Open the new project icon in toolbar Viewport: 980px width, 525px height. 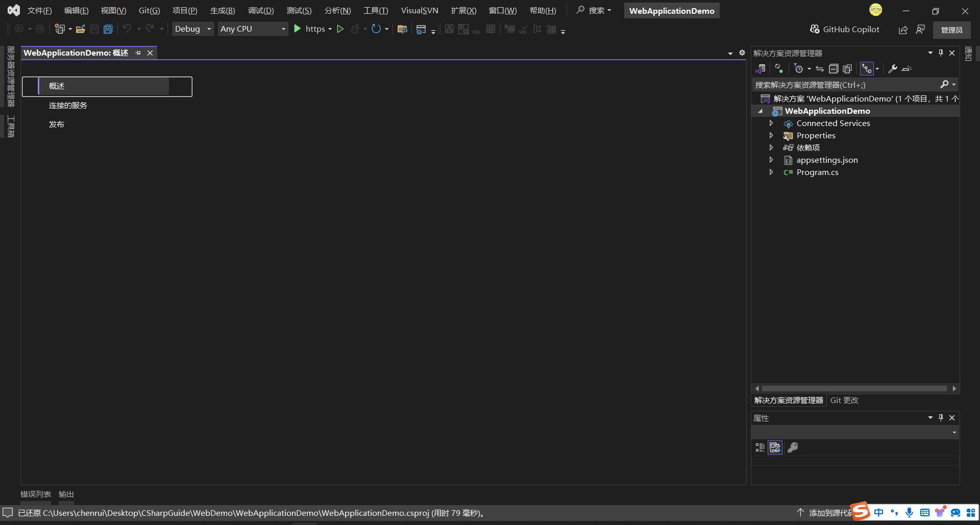coord(60,29)
